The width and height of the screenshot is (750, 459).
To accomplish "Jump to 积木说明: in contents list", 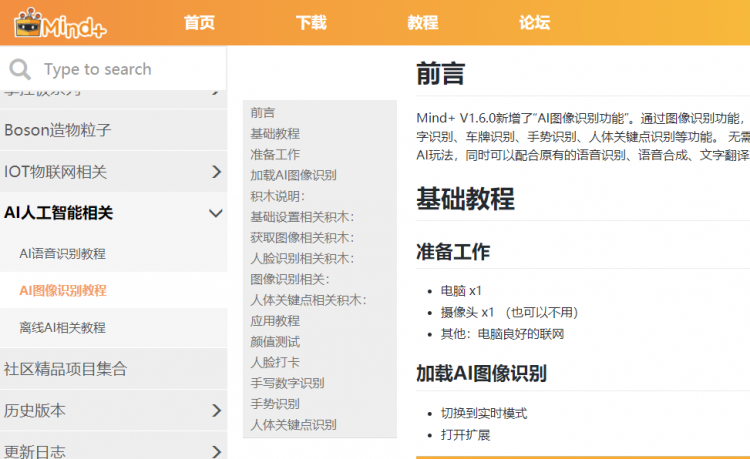I will (277, 196).
